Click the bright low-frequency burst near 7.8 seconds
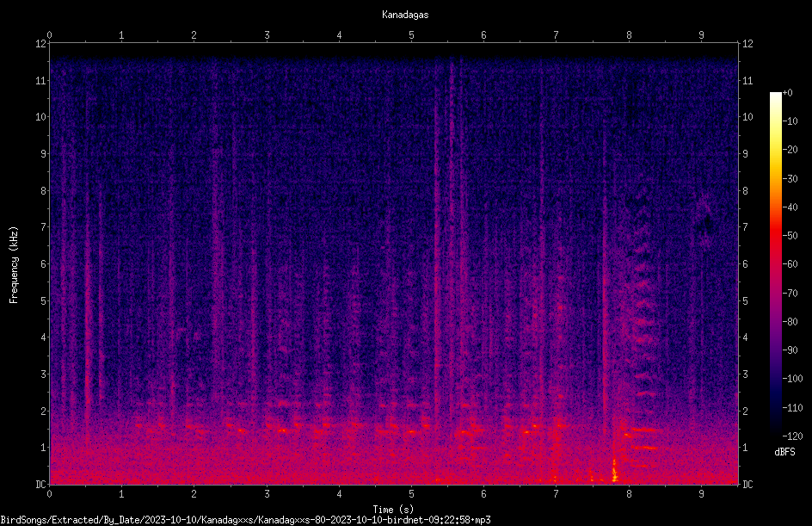This screenshot has width=812, height=526. point(615,471)
